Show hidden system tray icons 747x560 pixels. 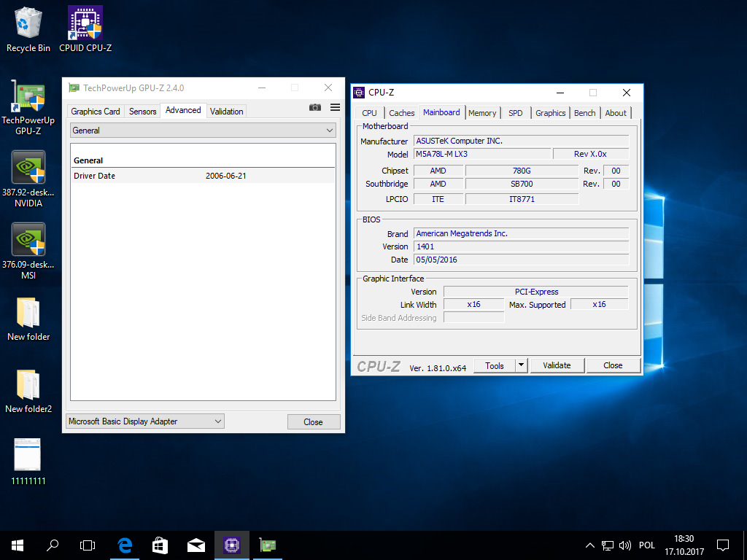pyautogui.click(x=589, y=545)
